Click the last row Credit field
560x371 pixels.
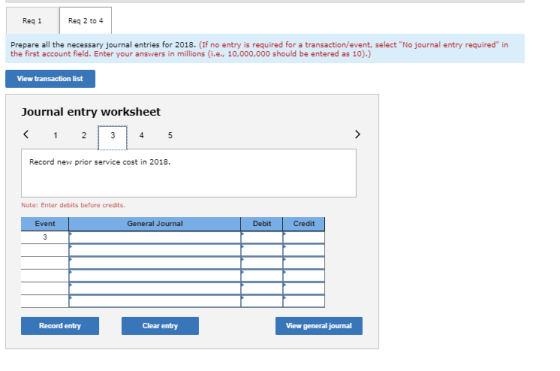pyautogui.click(x=304, y=301)
